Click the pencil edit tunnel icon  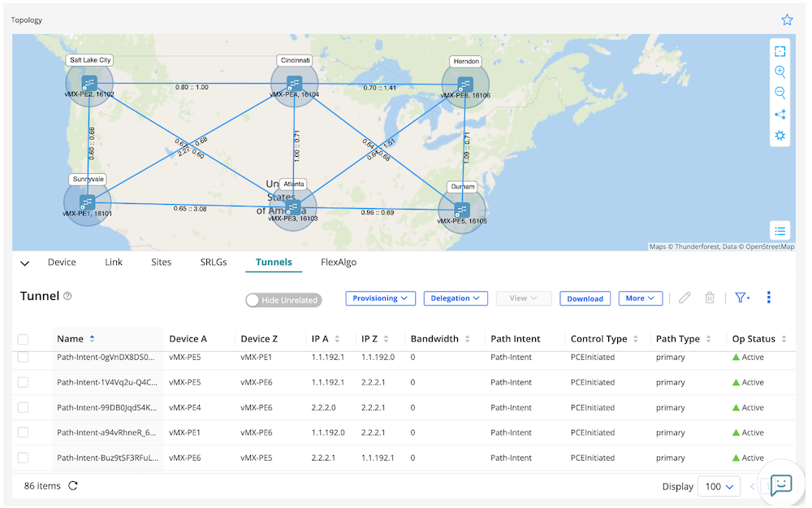pyautogui.click(x=685, y=297)
